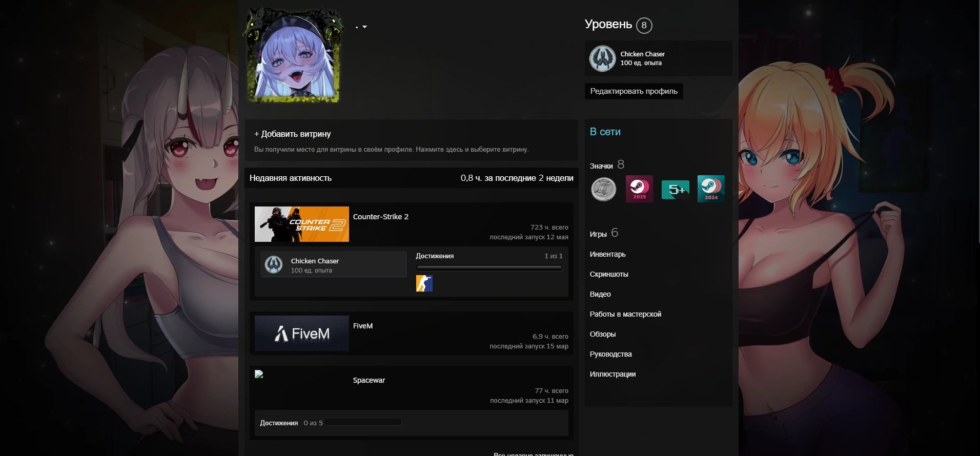Open the Иллюстрации artwork link
980x456 pixels.
coord(613,374)
